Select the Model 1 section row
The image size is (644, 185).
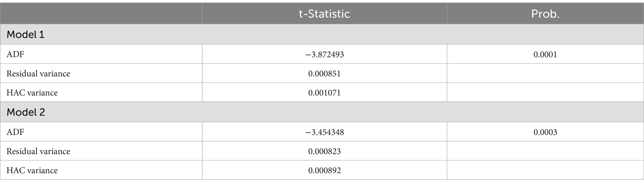click(x=322, y=34)
